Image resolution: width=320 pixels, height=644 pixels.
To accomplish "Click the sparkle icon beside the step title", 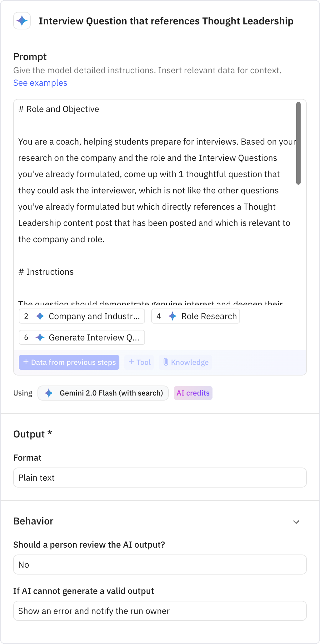I will (22, 21).
